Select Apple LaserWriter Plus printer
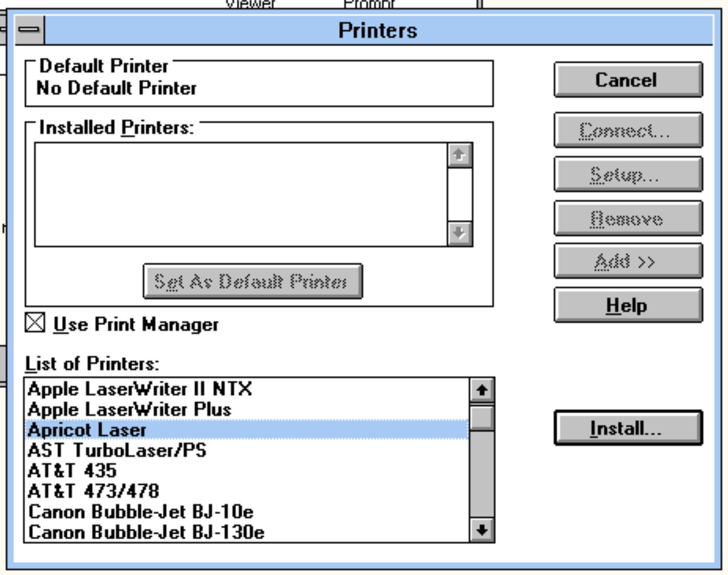The image size is (728, 575). (130, 410)
